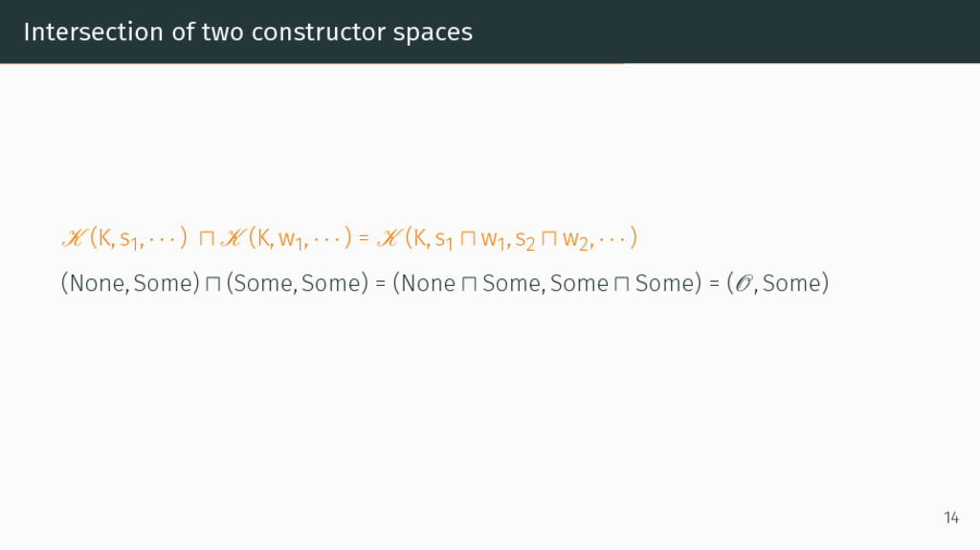Click the first intersection symbol in orange formula
Viewport: 980px width, 550px height.
pyautogui.click(x=207, y=239)
